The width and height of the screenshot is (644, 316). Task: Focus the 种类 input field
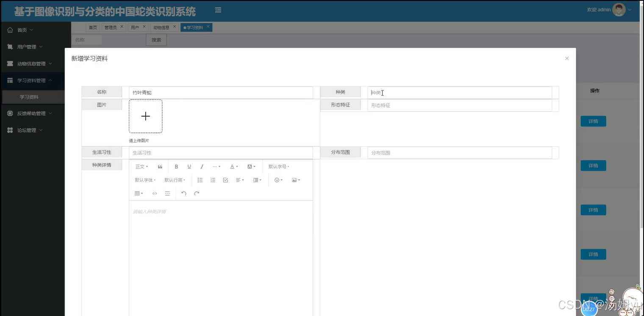(460, 92)
